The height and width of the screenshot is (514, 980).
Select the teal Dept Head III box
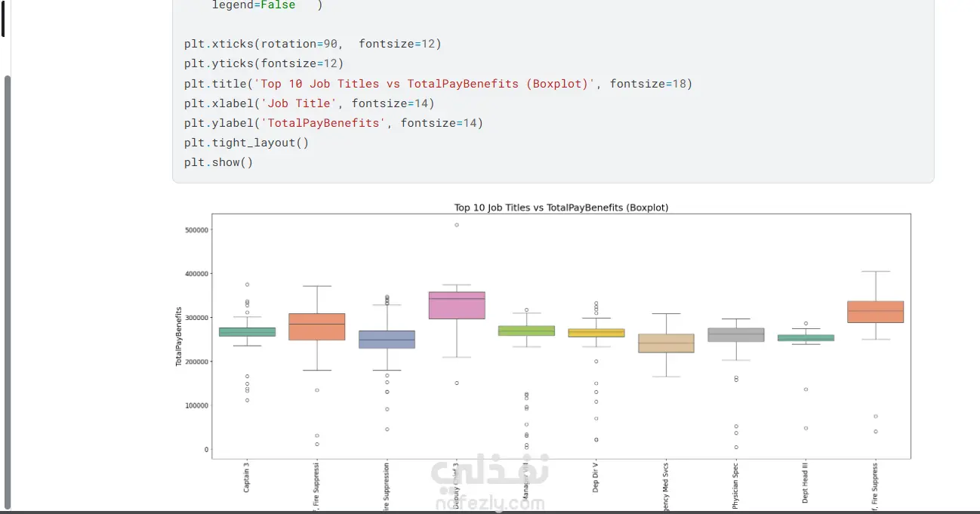click(x=806, y=338)
